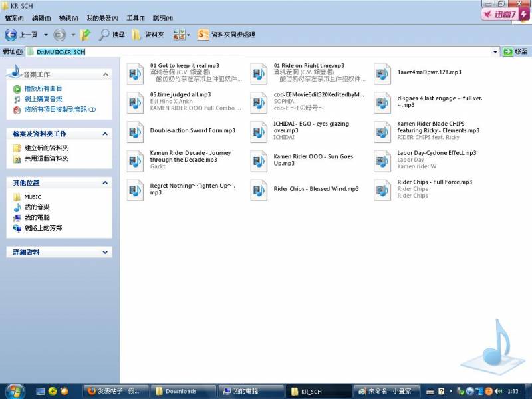Screen dimensions: 532x399
Task: Collapse the 音樂工作 music tasks panel
Action: pyautogui.click(x=104, y=74)
